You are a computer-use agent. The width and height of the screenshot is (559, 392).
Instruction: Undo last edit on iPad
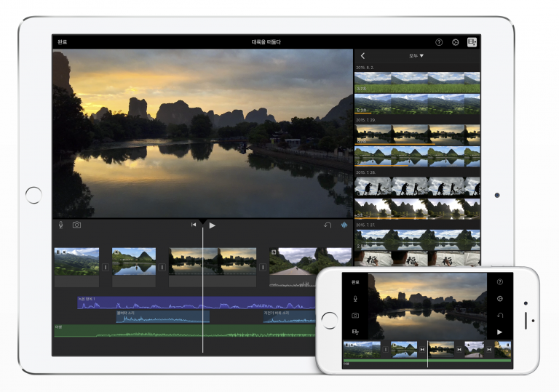tap(328, 225)
